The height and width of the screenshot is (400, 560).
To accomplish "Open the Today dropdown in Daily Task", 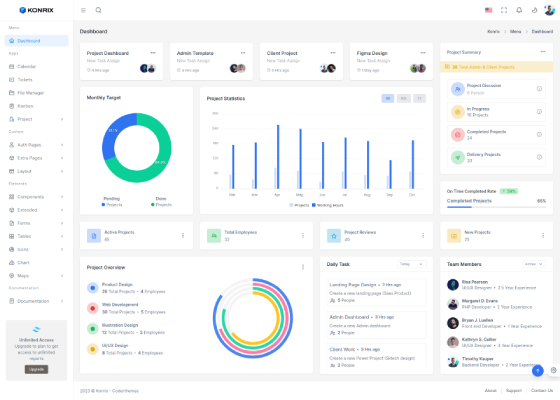I will (411, 264).
